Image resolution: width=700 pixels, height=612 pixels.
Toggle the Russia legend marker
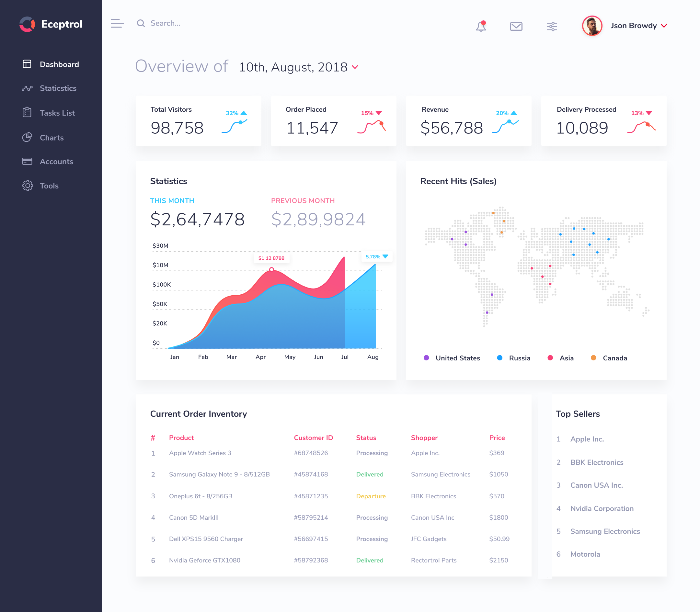500,358
